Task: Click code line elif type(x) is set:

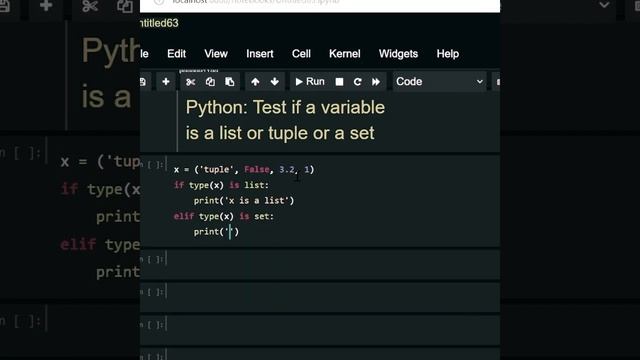Action: 224,216
